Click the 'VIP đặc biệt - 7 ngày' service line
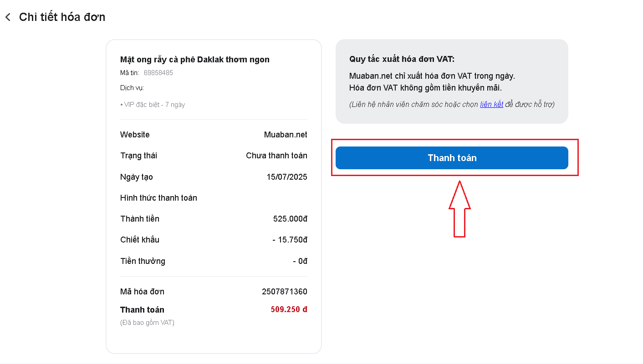 pos(153,105)
